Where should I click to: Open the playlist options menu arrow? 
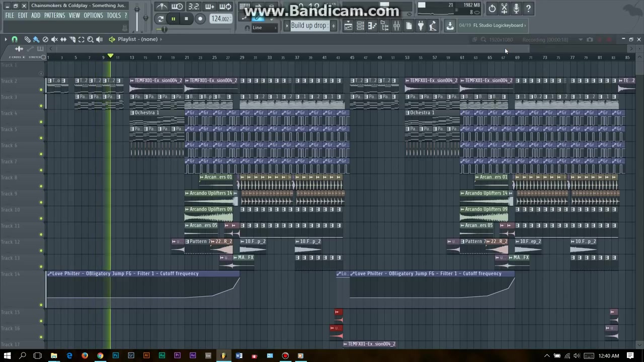click(6, 39)
